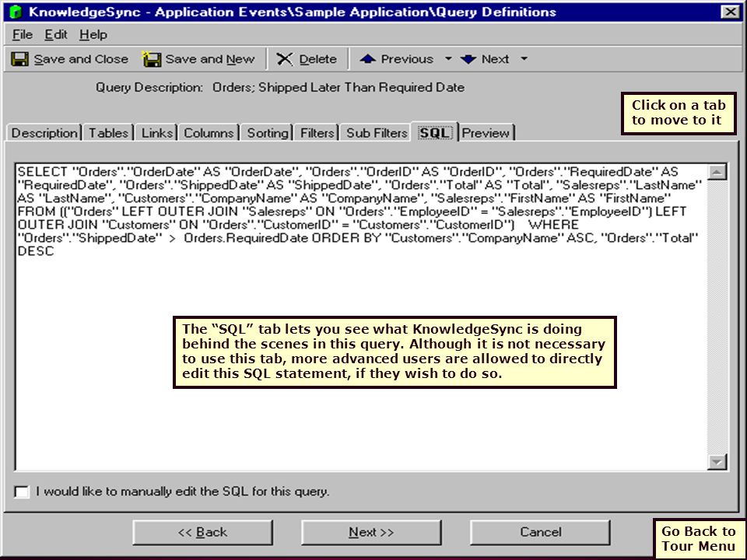Open the File menu
Image resolution: width=747 pixels, height=560 pixels.
(23, 35)
